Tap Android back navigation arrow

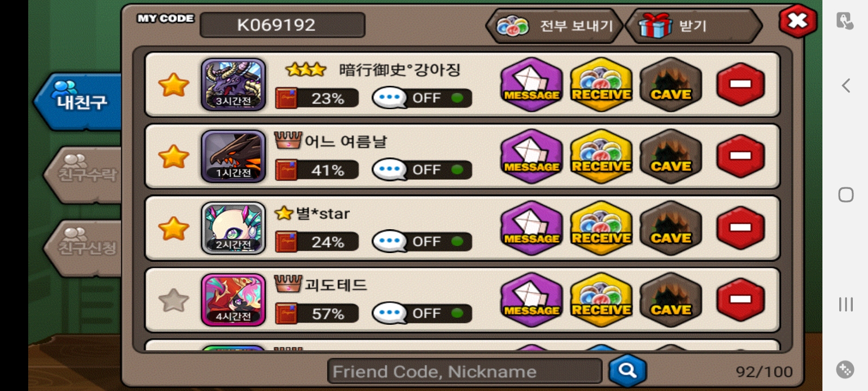(846, 85)
